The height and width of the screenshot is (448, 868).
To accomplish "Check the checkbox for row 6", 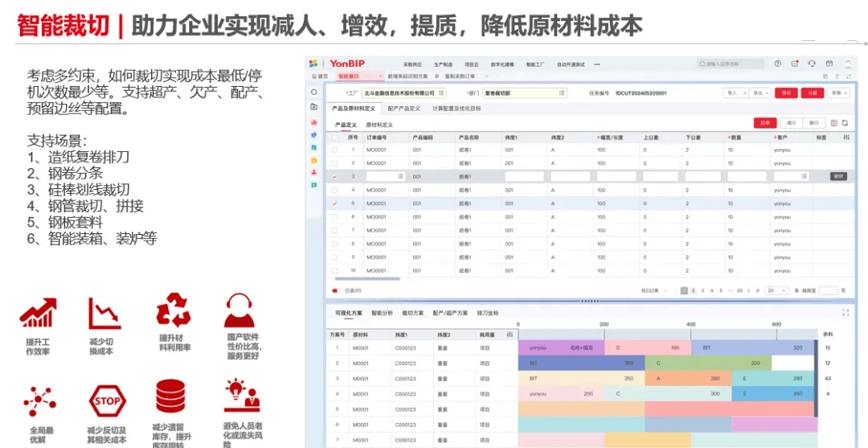I will click(x=334, y=216).
